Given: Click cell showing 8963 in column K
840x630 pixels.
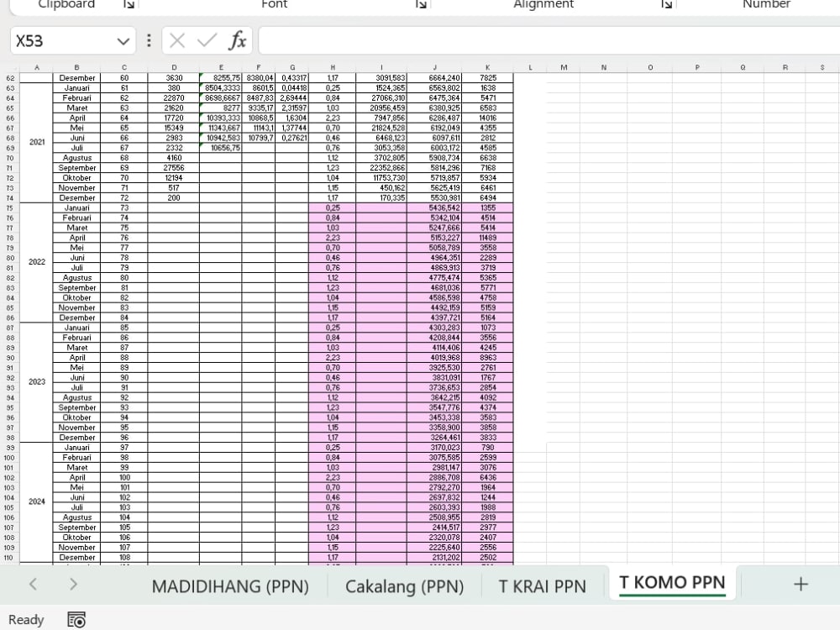Looking at the screenshot, I should [x=487, y=358].
